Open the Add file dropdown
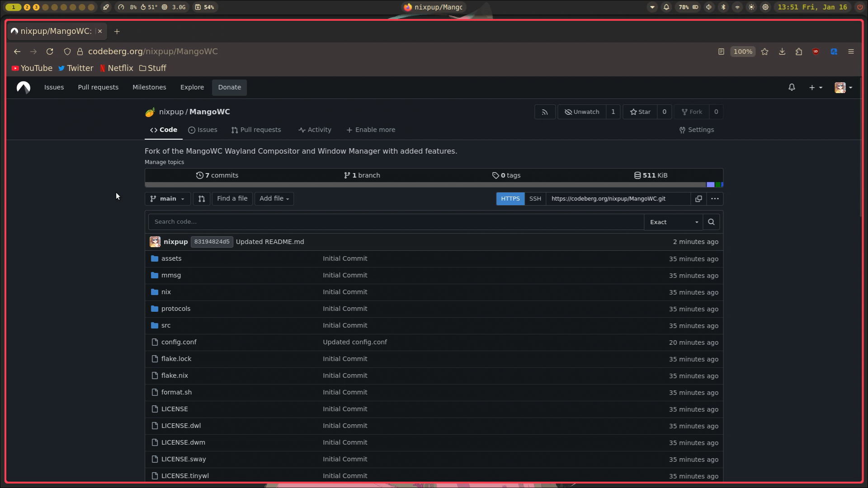 pos(274,199)
